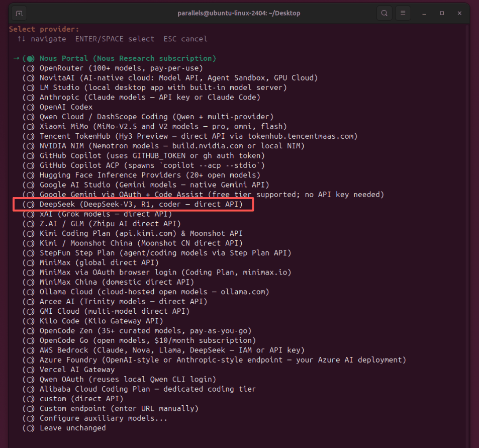This screenshot has height=448, width=479.
Task: Select the LM Studio radio option
Action: 30,87
